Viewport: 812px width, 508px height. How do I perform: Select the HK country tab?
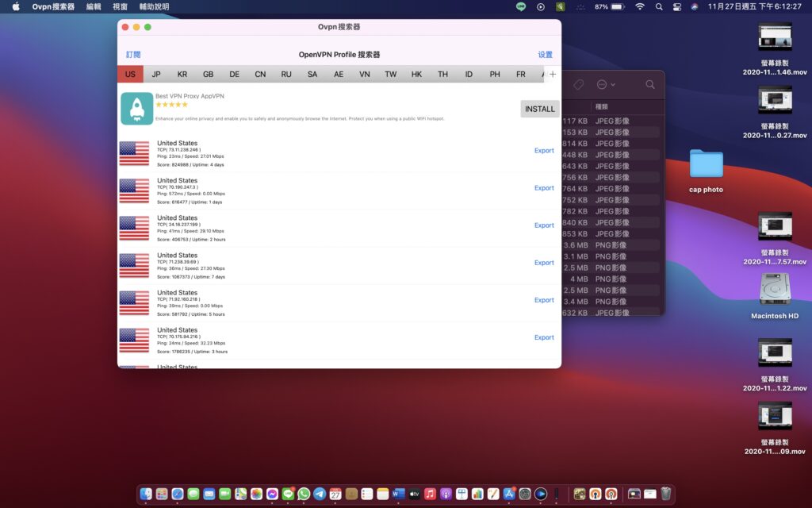[x=416, y=74]
